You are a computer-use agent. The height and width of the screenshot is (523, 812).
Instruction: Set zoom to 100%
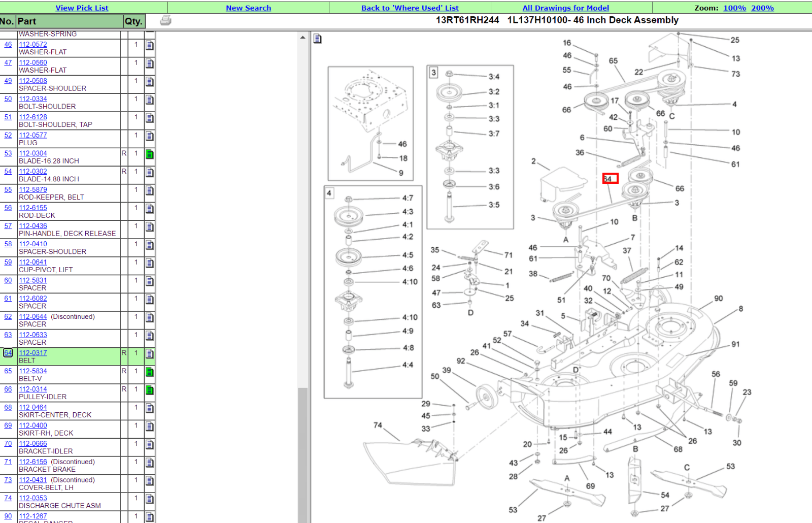(x=734, y=8)
